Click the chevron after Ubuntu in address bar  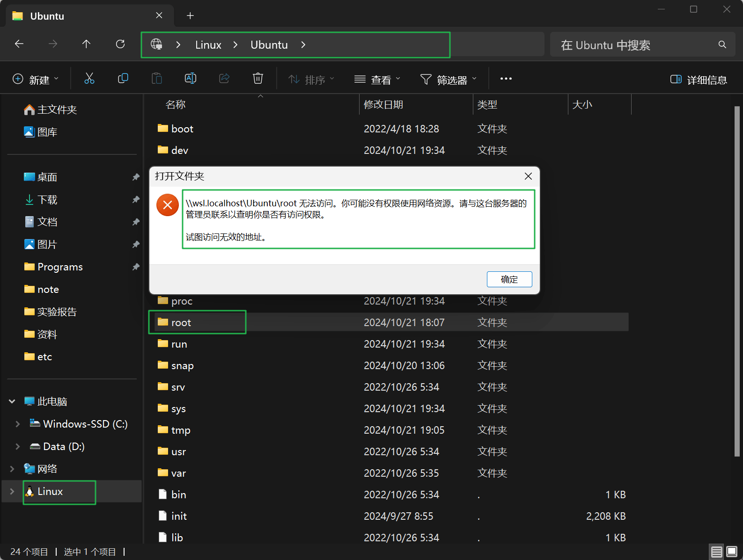303,45
